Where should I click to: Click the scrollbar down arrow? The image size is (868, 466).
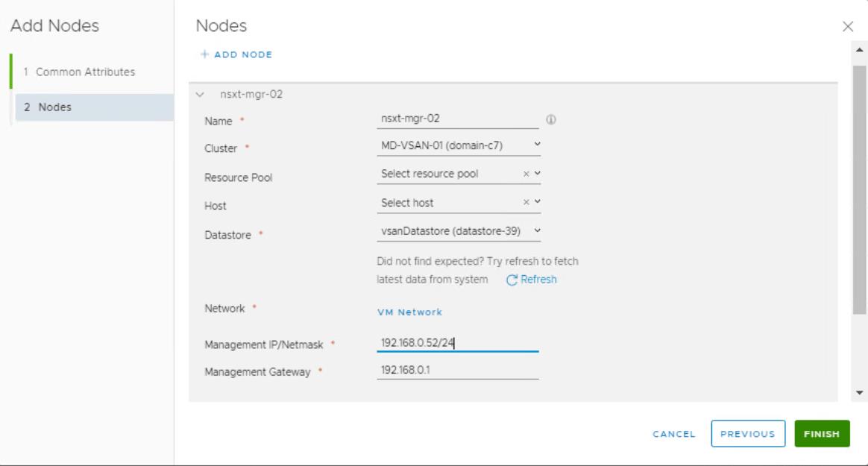(x=859, y=393)
